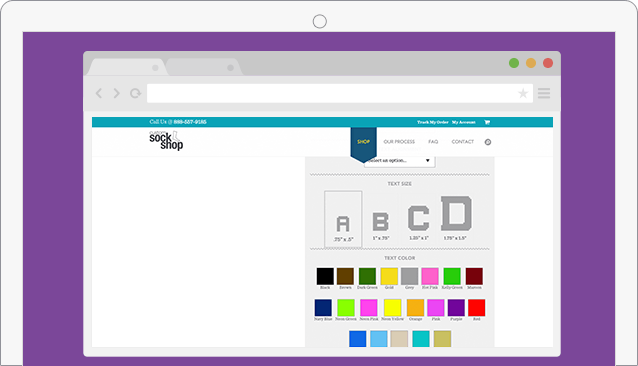Select text size B option
Screen dimensions: 638x366
(381, 225)
